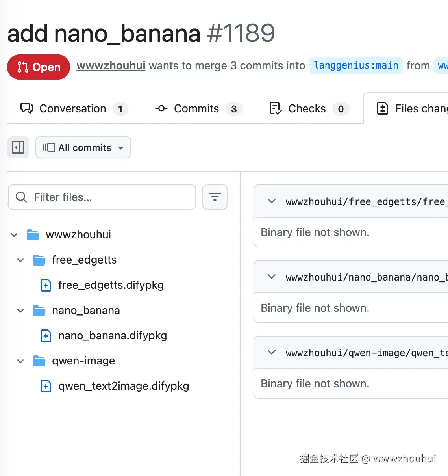Click the nano_banana folder icon
This screenshot has width=448, height=476.
point(39,311)
